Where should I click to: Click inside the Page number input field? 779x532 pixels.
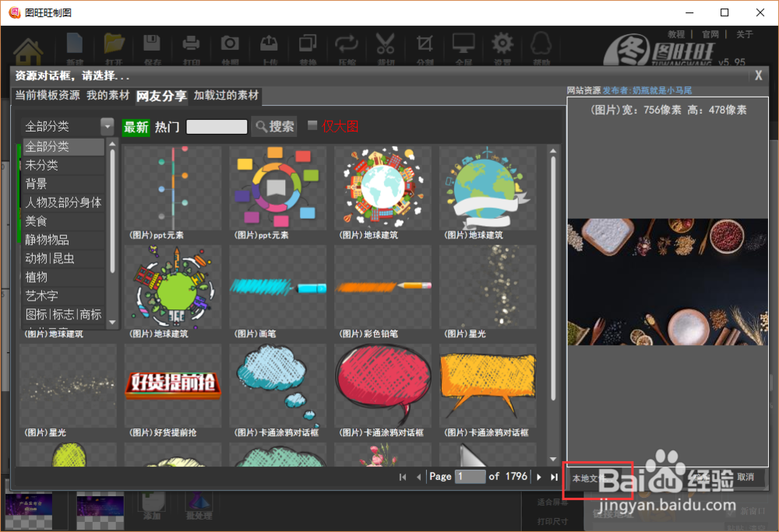point(470,477)
